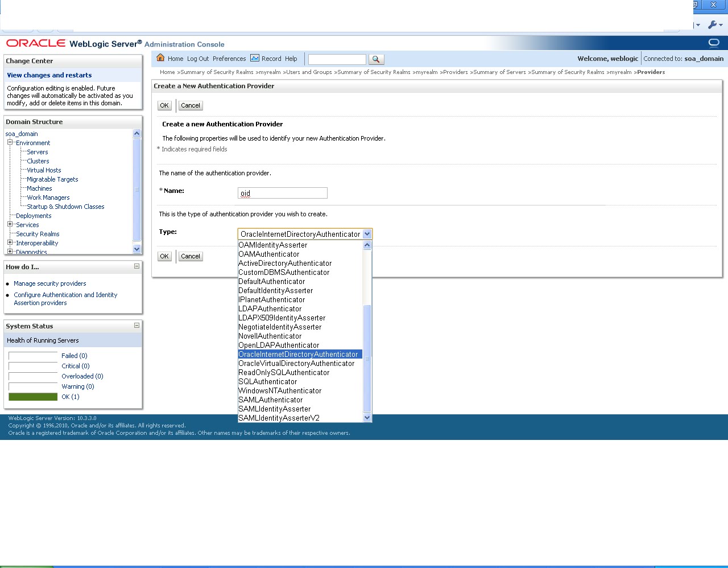Select Virtual Hosts tree item
This screenshot has height=568, width=728.
(44, 170)
